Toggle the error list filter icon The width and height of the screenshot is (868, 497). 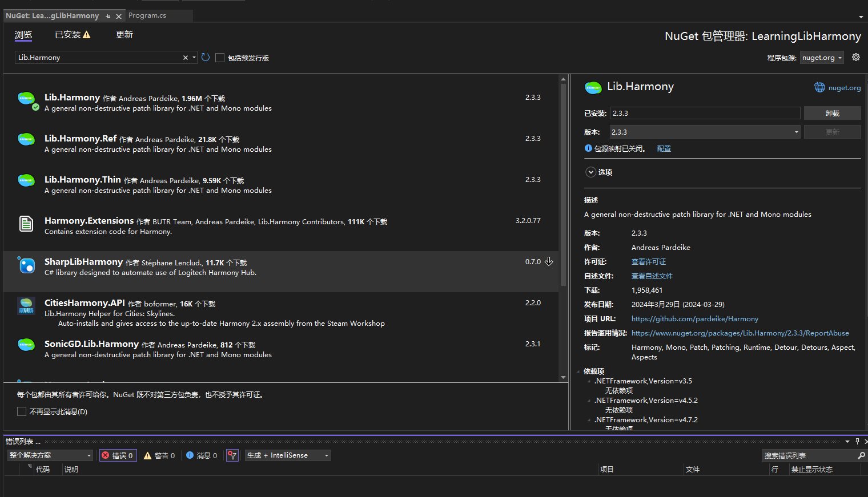[x=232, y=455]
